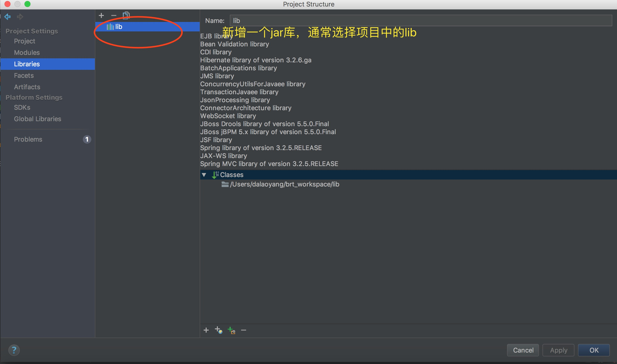Confirm changes with the OK button
Image resolution: width=617 pixels, height=364 pixels.
594,350
